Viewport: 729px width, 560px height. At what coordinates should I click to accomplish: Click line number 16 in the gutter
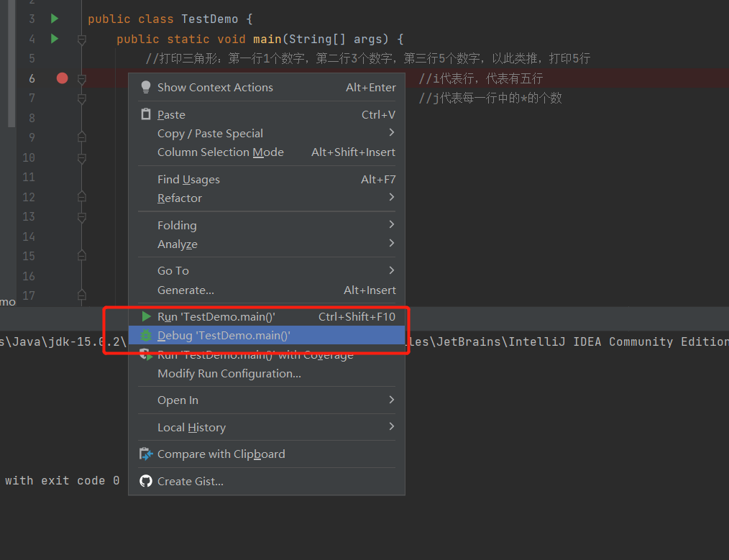29,276
